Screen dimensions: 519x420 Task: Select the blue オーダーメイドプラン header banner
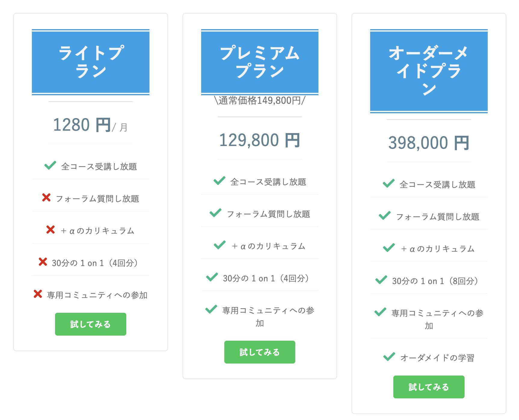tap(429, 71)
